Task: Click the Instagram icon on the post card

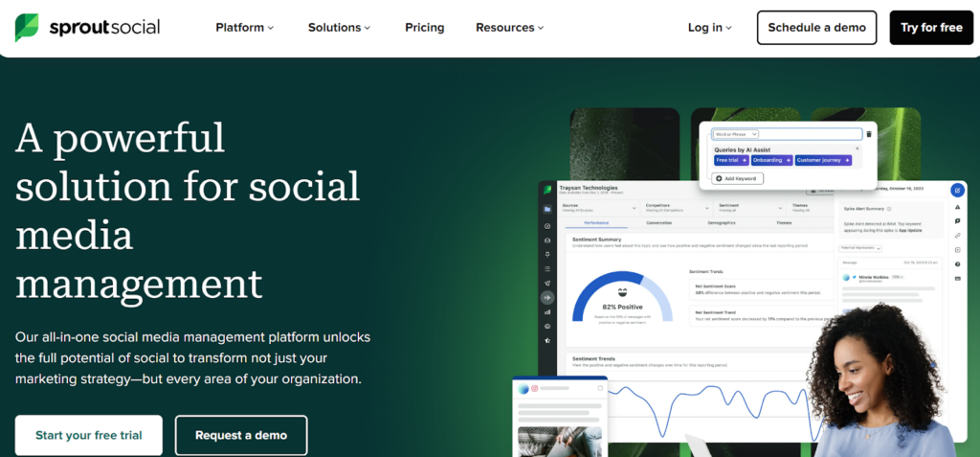Action: coord(536,389)
